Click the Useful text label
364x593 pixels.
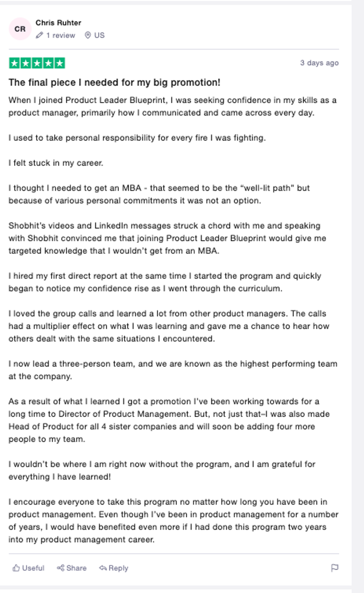[32, 568]
